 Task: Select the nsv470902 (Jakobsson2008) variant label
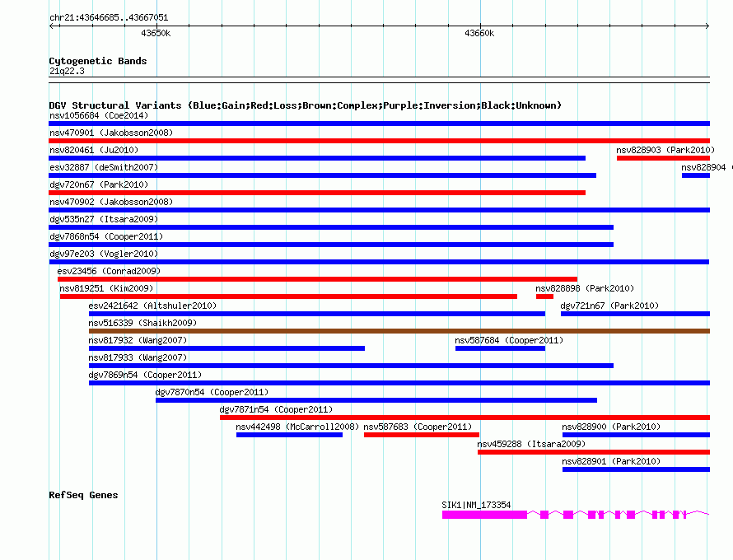point(111,202)
